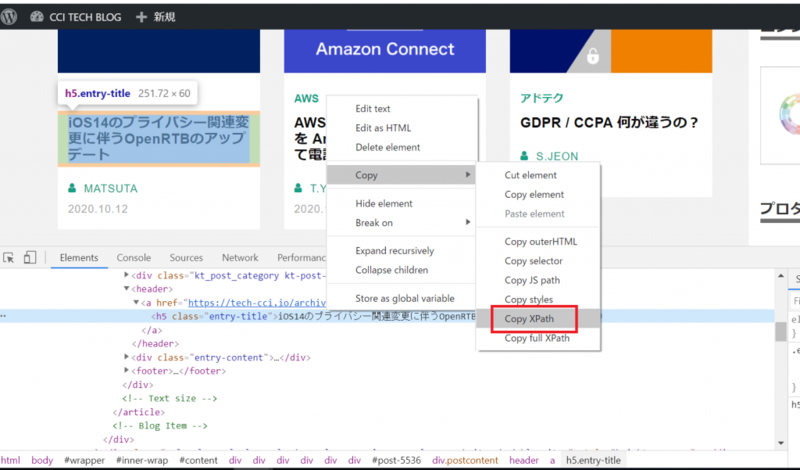This screenshot has height=470, width=800.
Task: Select Copy full XPath
Action: pos(537,338)
